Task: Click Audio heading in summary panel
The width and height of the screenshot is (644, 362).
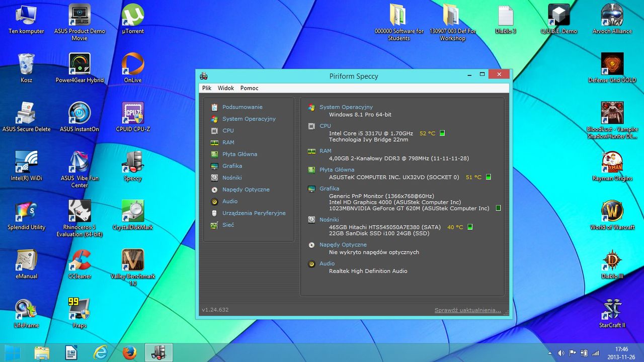Action: (327, 263)
